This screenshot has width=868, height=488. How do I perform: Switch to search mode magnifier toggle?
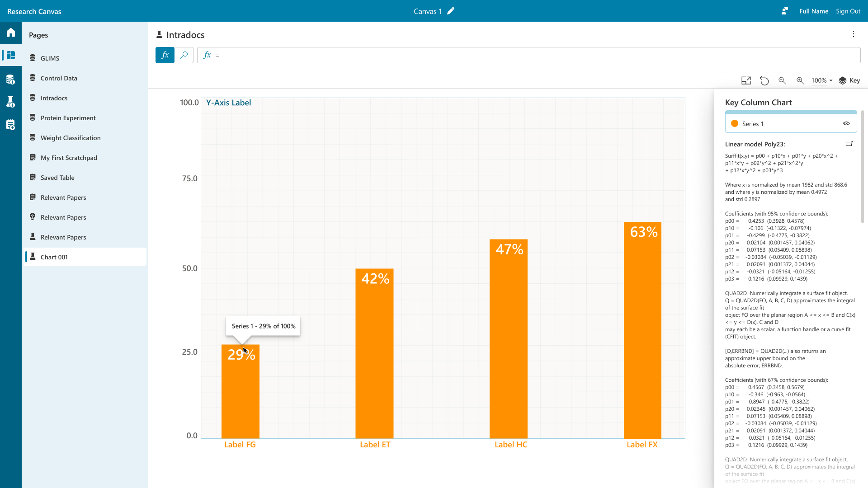pos(184,55)
